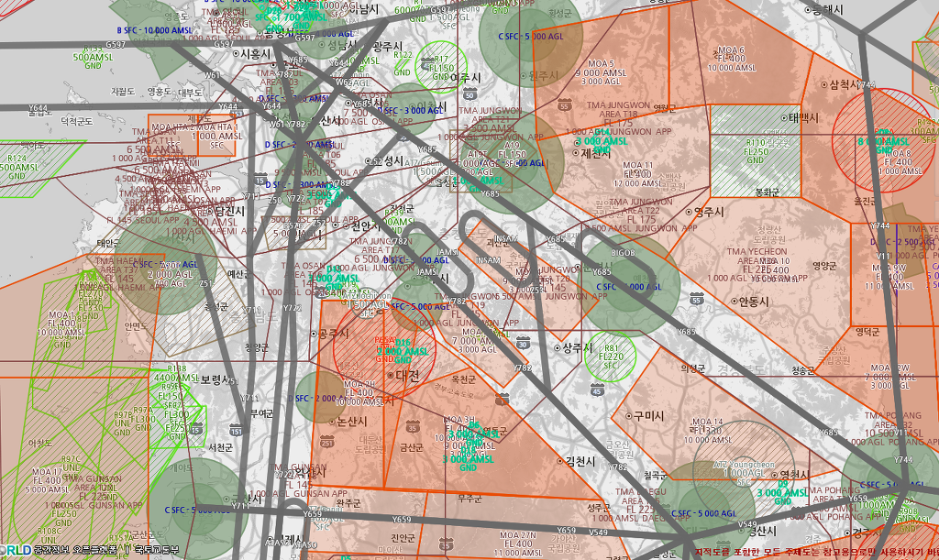
Task: Click the city marker dot beside 영천시
Action: [x=773, y=475]
